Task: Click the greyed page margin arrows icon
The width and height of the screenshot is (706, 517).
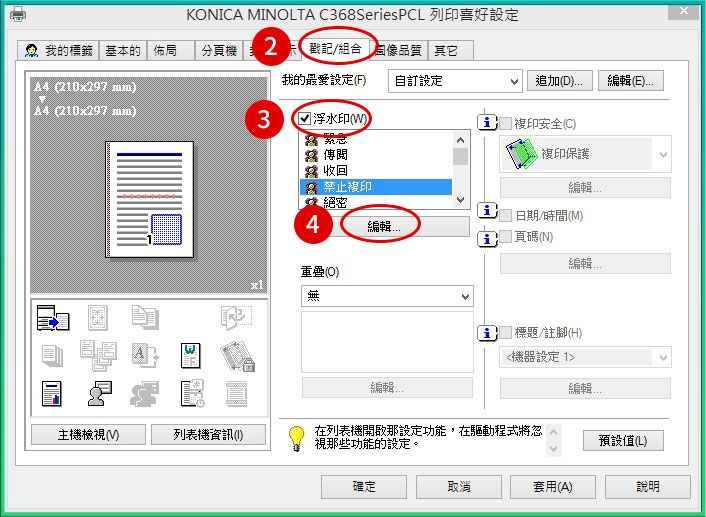Action: point(98,317)
